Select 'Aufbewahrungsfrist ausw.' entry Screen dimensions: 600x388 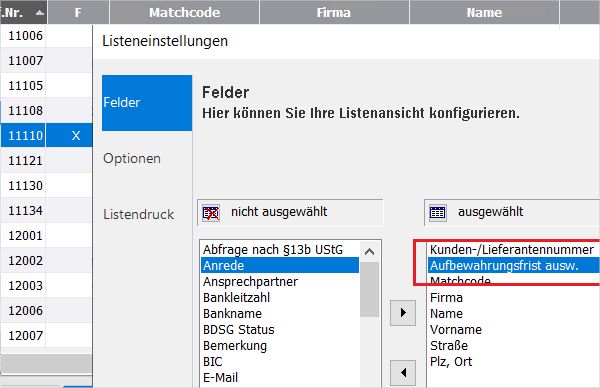coord(514,265)
